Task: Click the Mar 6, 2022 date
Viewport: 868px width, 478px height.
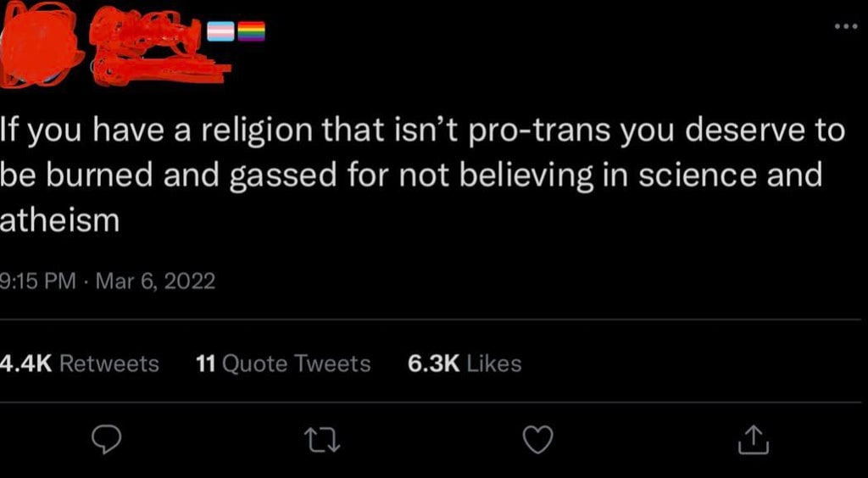Action: [x=156, y=280]
